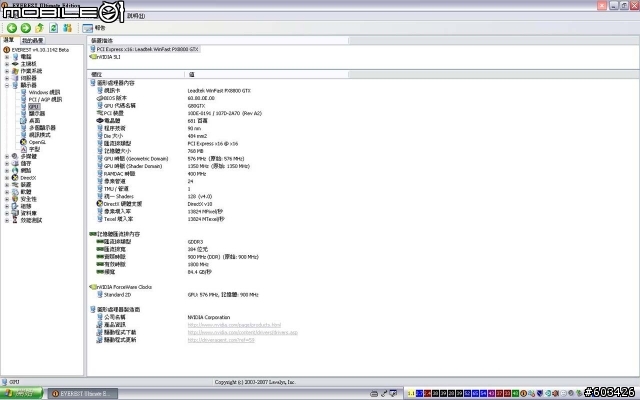Click the 資料庫 database icon in tree
This screenshot has height=400, width=640.
(x=15, y=213)
